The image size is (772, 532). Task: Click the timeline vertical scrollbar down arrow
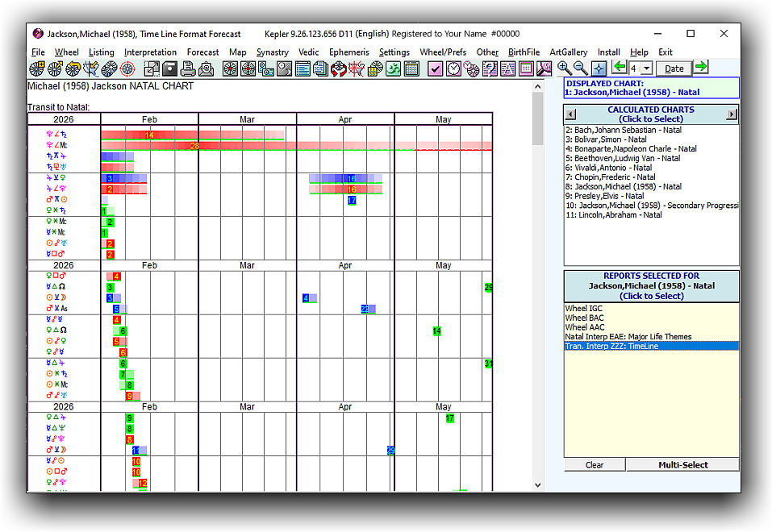538,485
